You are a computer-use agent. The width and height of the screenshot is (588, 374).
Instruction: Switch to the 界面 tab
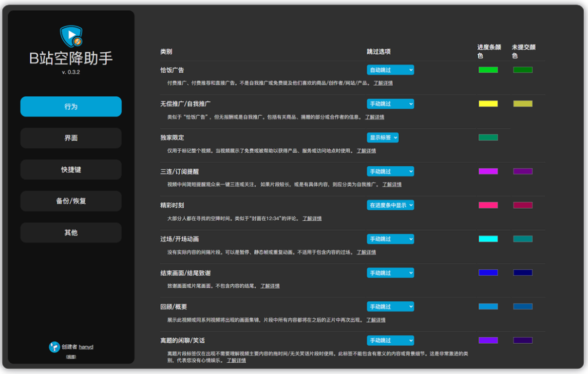pyautogui.click(x=71, y=138)
